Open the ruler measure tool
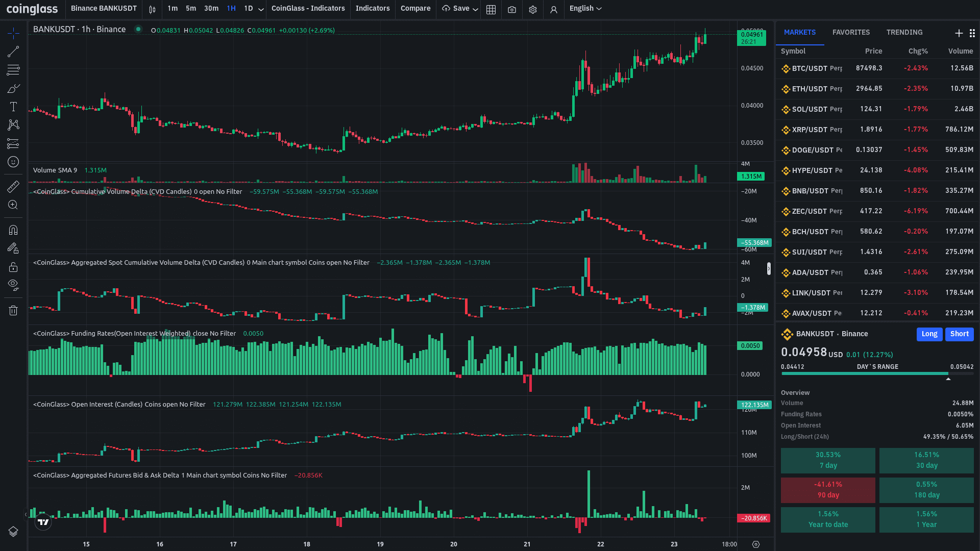 [x=13, y=186]
